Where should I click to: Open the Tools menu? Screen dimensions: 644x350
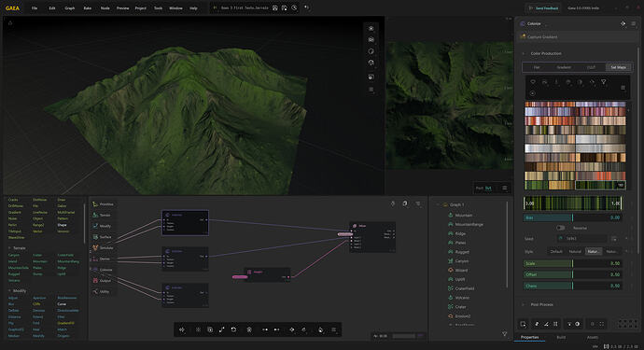click(x=158, y=8)
